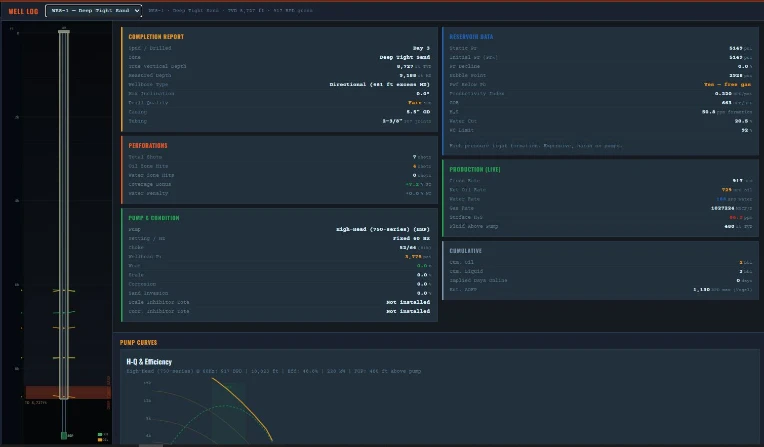Click the Water Penalty row label

[148, 193]
